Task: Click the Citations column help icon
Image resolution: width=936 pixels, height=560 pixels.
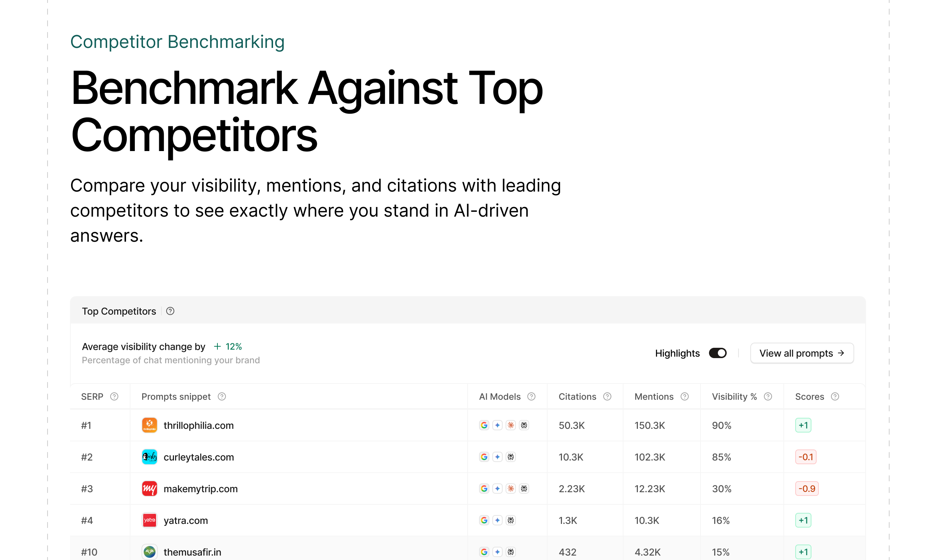Action: 607,396
